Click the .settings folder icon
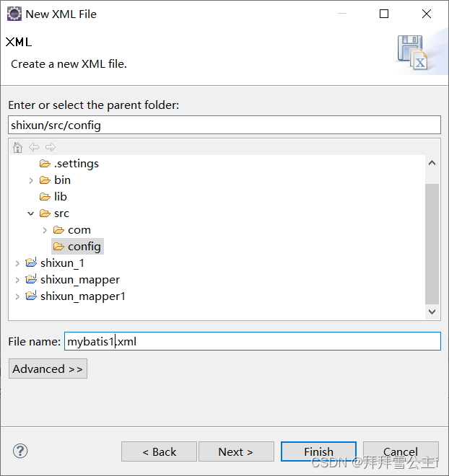The height and width of the screenshot is (476, 449). pyautogui.click(x=45, y=164)
